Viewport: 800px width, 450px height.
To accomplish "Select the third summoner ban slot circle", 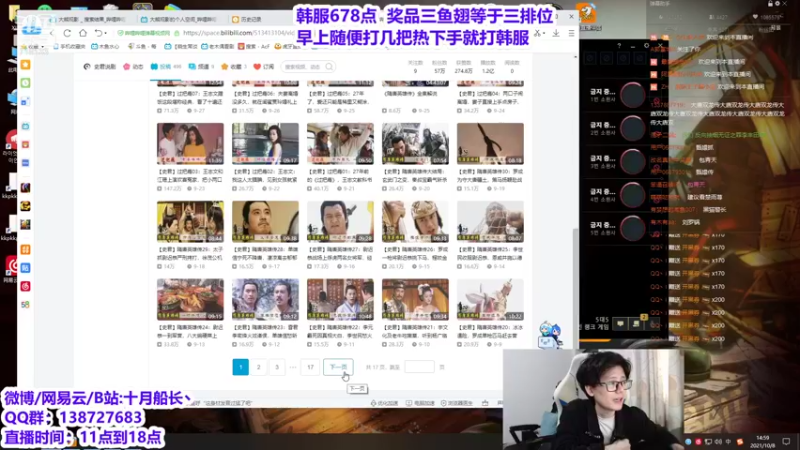I will pos(633,162).
